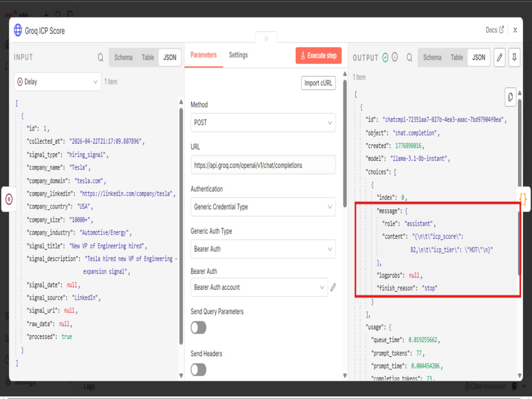532x399 pixels.
Task: Copy output JSON with the copy icon
Action: click(510, 97)
